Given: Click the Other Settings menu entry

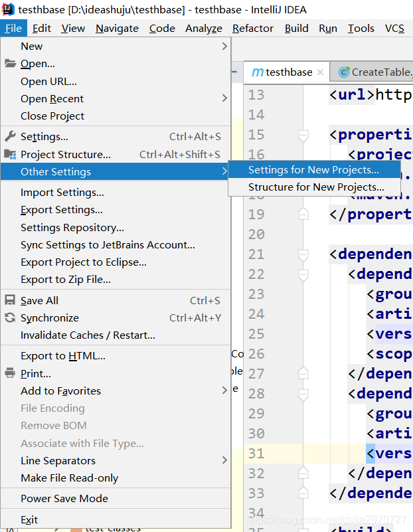Looking at the screenshot, I should (x=116, y=171).
